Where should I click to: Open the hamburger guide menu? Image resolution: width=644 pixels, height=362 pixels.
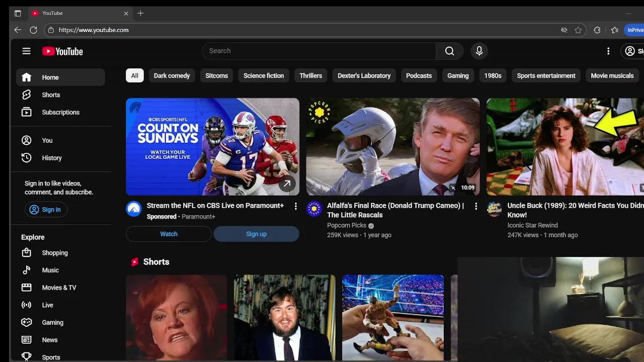point(27,51)
